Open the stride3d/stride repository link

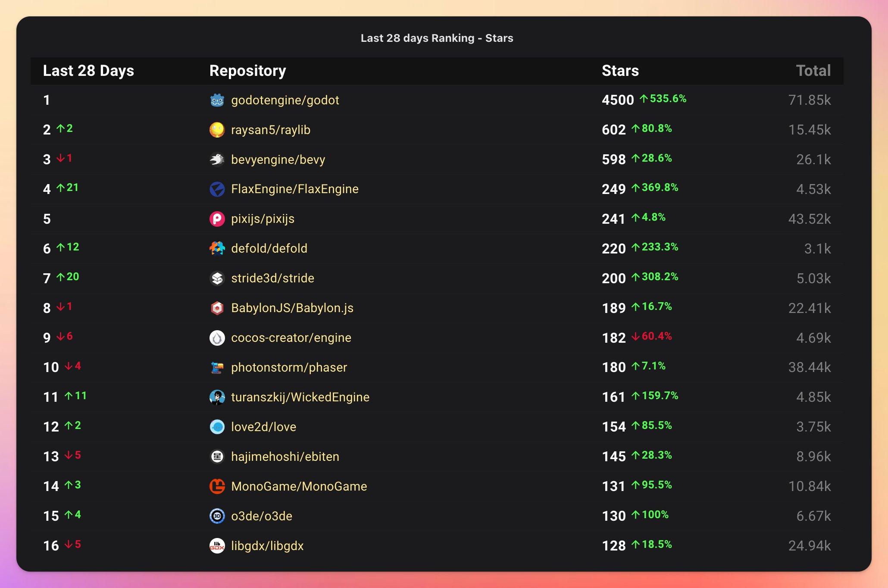(x=272, y=278)
